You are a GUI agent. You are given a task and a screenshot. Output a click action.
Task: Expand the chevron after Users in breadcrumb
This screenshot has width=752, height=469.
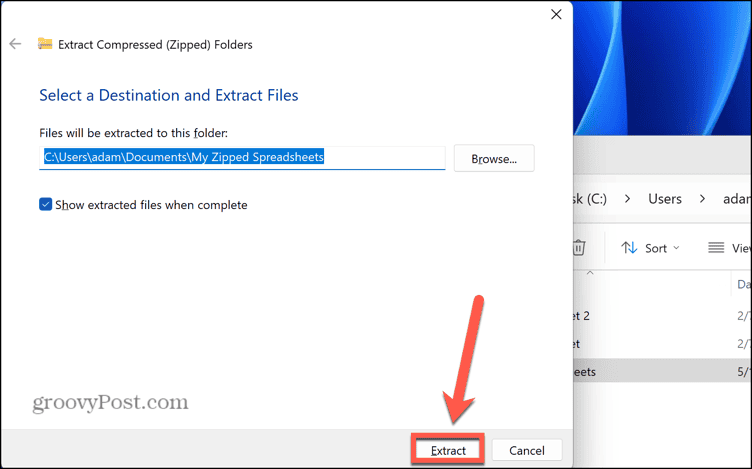click(702, 199)
